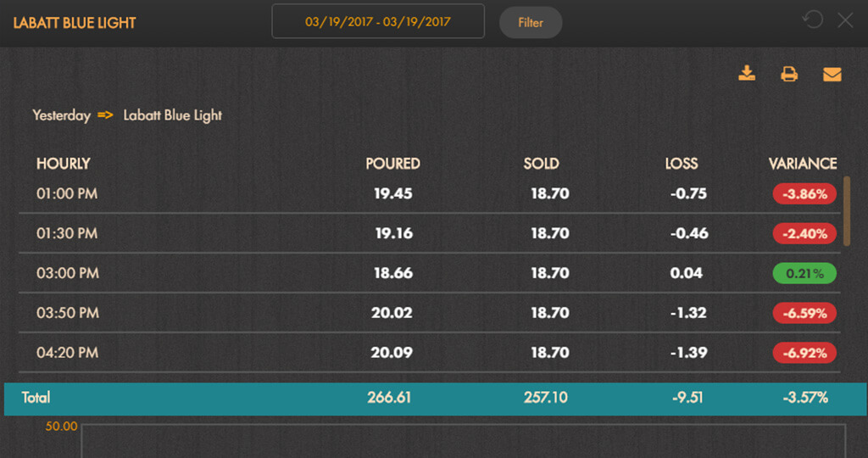
Task: Print the report using printer icon
Action: click(x=789, y=74)
